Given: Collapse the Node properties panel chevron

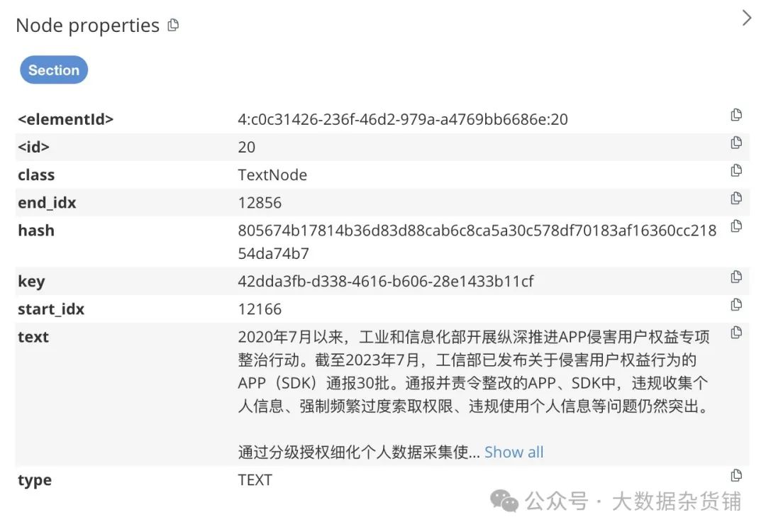Looking at the screenshot, I should pos(746,18).
